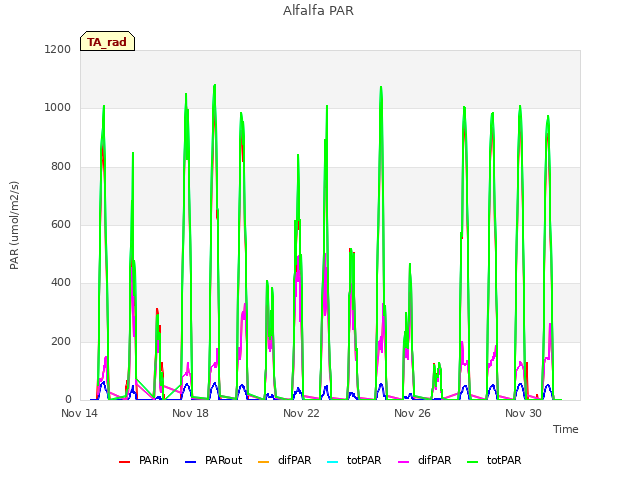The image size is (640, 480).
Task: Click the 800 y-axis tick label
Action: pyautogui.click(x=61, y=166)
